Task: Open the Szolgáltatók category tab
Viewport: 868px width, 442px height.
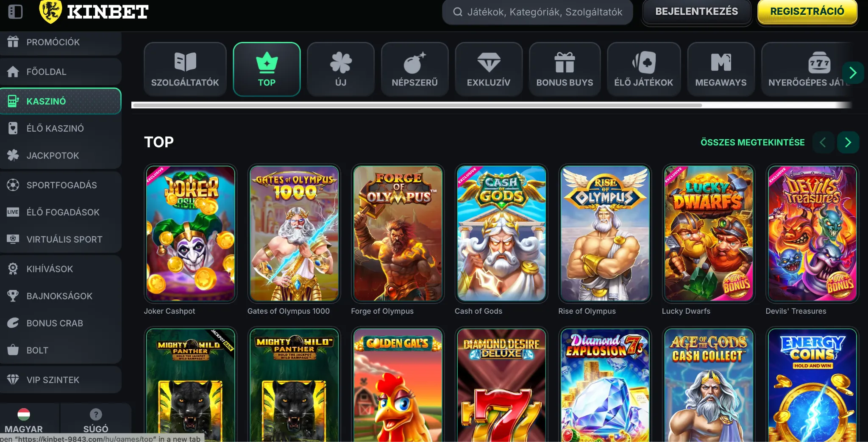Action: tap(185, 69)
